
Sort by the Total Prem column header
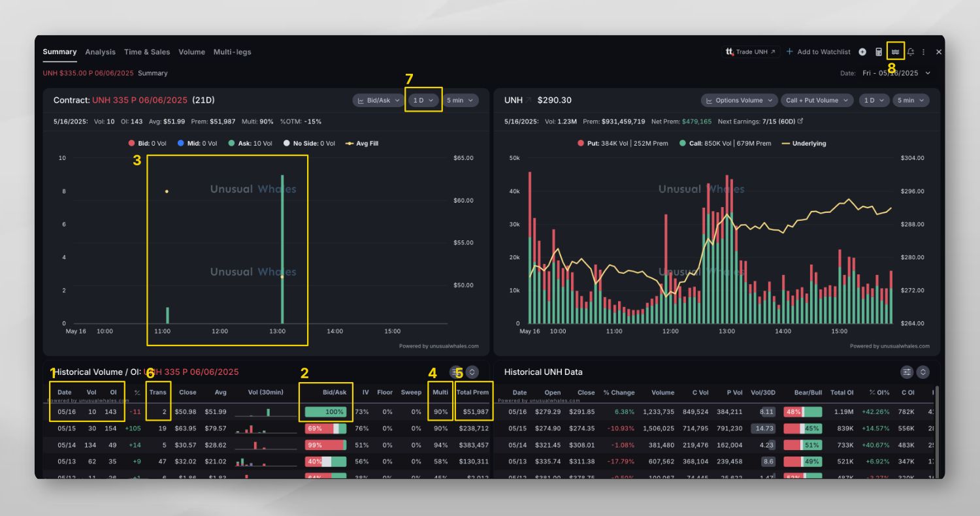pos(472,393)
